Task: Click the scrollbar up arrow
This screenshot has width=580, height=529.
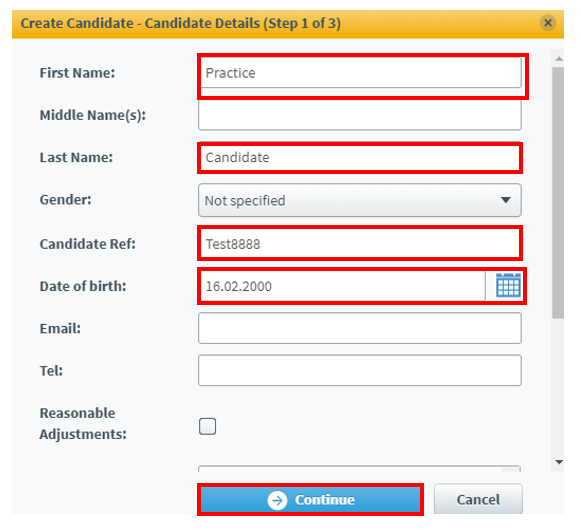Action: point(559,59)
